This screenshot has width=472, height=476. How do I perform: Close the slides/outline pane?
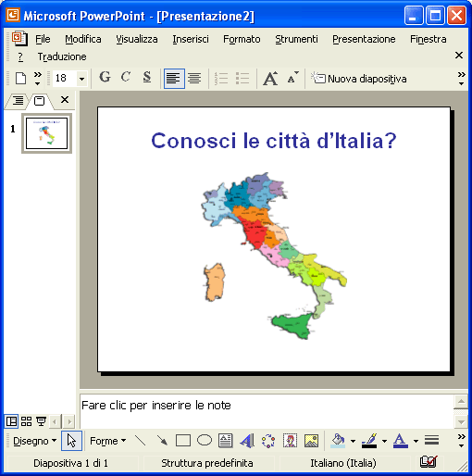pyautogui.click(x=65, y=100)
